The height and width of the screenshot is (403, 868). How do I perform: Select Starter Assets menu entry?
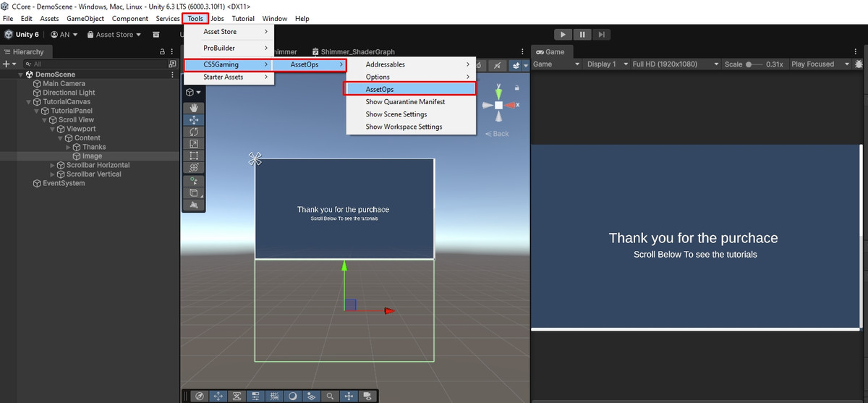(228, 77)
